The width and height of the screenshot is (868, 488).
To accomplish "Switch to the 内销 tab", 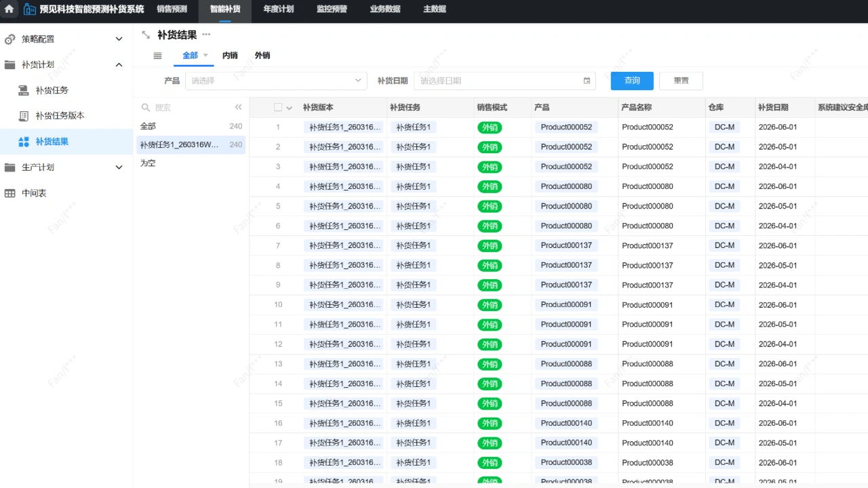I will 230,56.
